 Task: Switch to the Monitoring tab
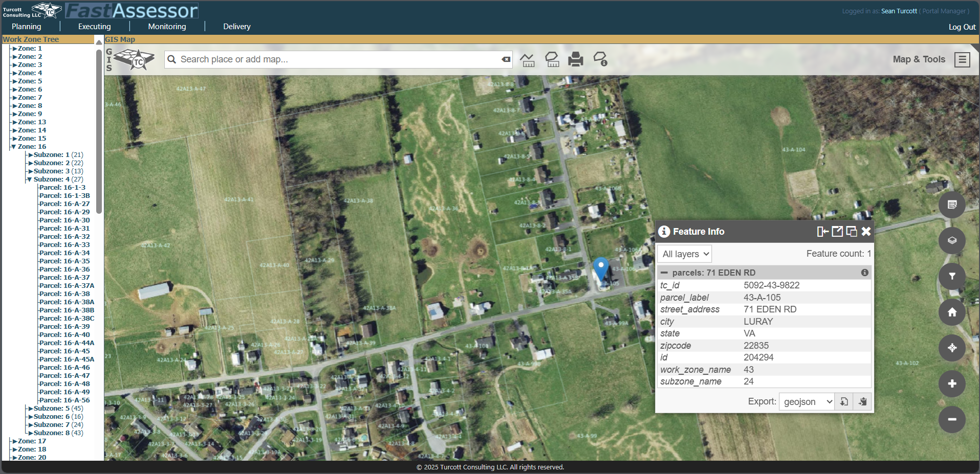pos(166,26)
